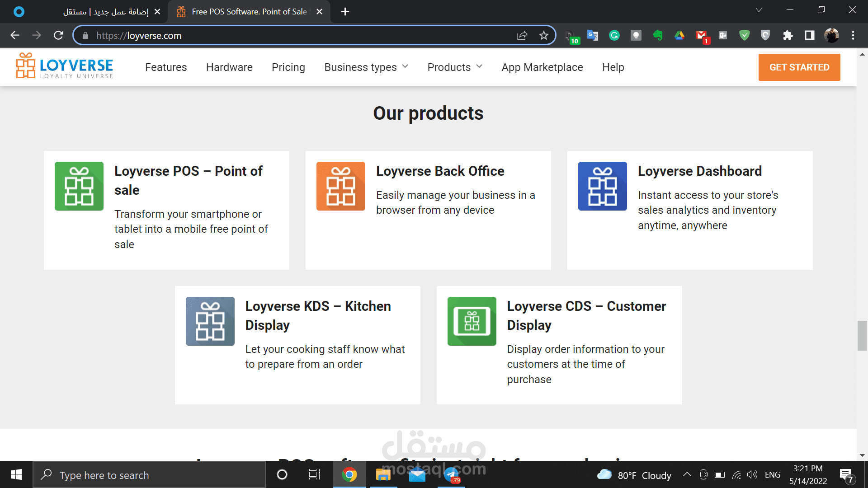868x488 pixels.
Task: Open the Grammarly extension icon
Action: point(614,36)
